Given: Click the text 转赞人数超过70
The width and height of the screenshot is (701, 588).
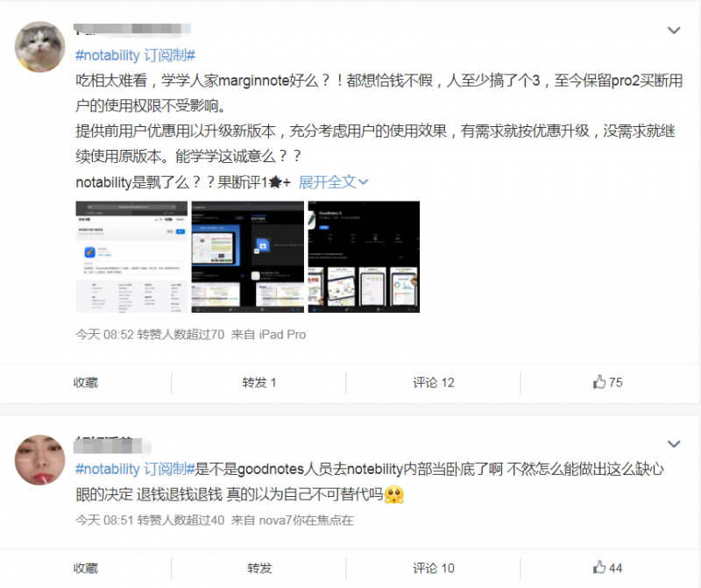Looking at the screenshot, I should point(181,335).
